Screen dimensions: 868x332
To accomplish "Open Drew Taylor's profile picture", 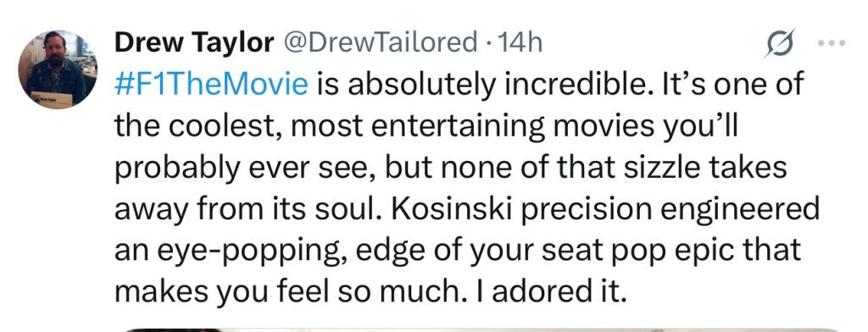I will [58, 69].
